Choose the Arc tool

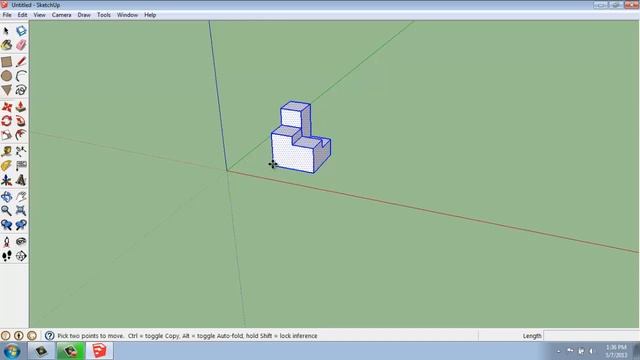click(x=21, y=76)
